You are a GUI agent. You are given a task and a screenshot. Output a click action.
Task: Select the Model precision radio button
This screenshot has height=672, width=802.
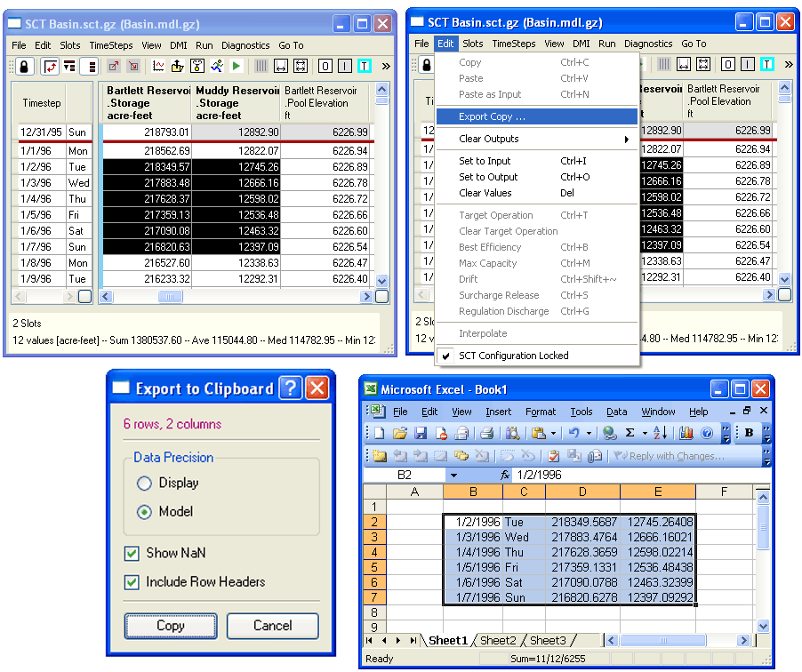144,512
